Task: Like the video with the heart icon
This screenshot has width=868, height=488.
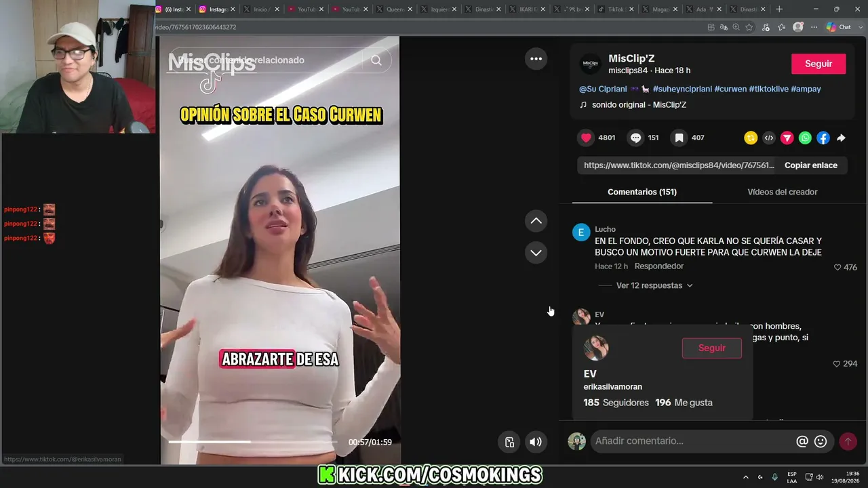Action: [x=587, y=138]
